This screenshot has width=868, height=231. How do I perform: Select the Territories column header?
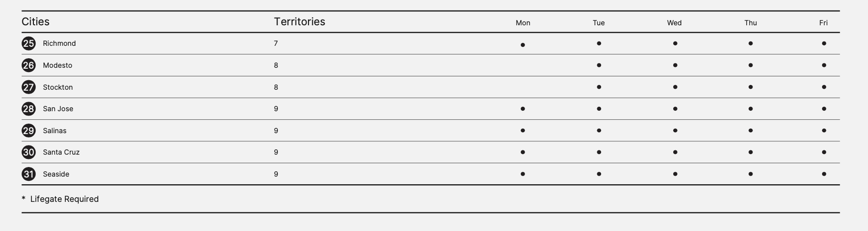[299, 22]
